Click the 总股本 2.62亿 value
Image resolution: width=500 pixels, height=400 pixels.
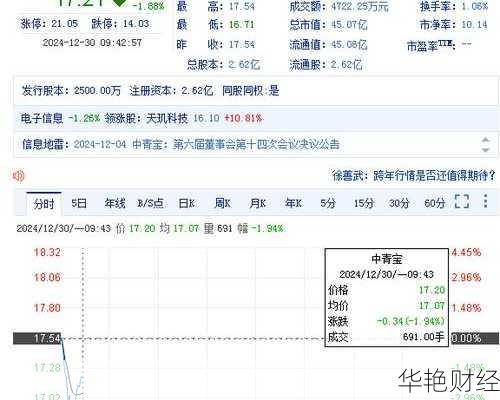pos(244,64)
